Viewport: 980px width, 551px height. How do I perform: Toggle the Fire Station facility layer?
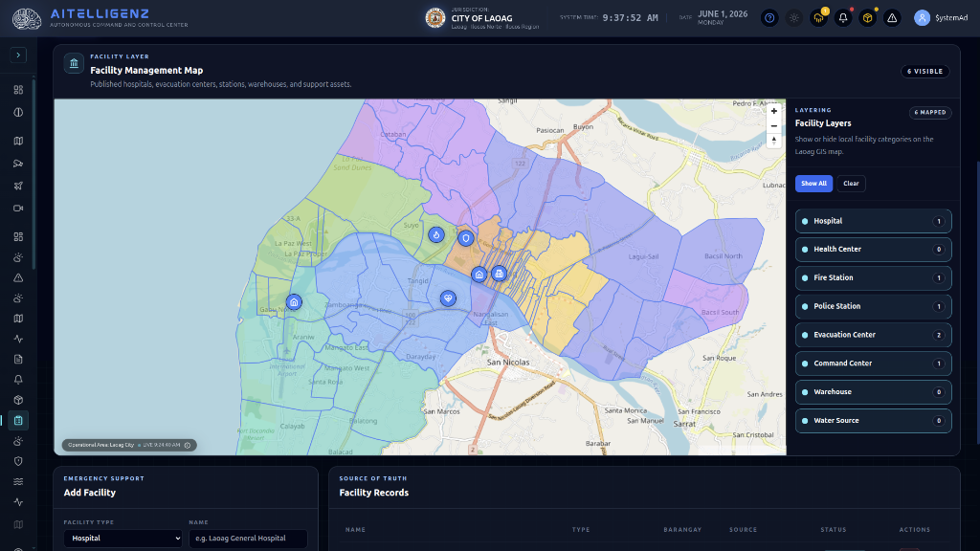click(x=873, y=278)
